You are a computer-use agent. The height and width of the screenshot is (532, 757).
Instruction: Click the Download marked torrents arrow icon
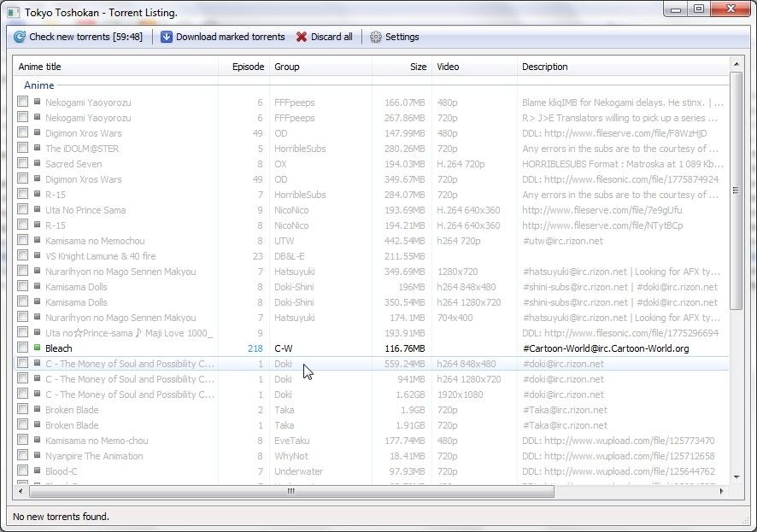click(166, 37)
